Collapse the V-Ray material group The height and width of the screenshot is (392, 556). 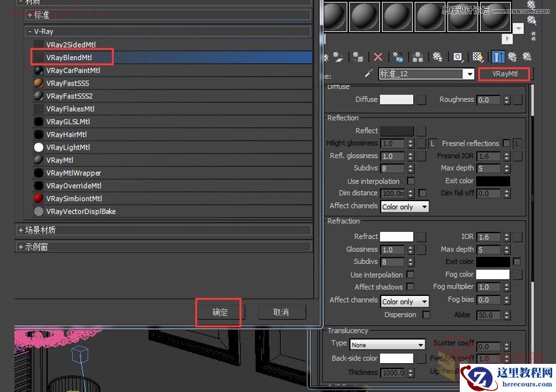point(30,31)
